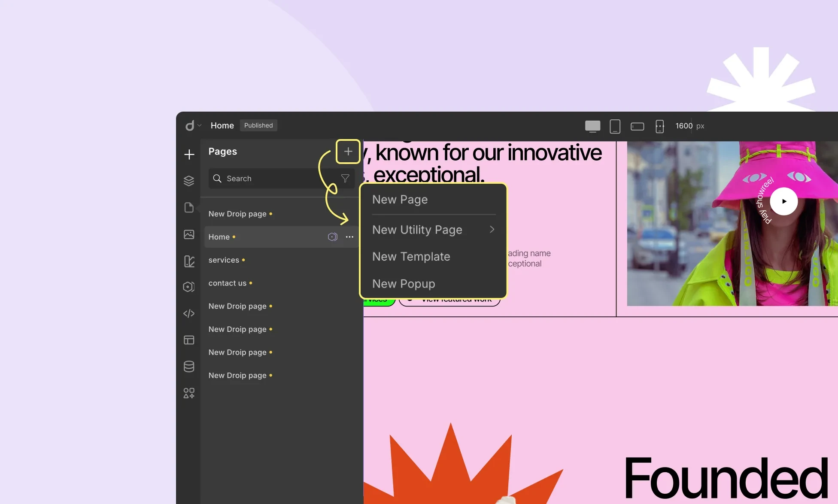Image resolution: width=838 pixels, height=504 pixels.
Task: Open the database content manager icon
Action: [189, 366]
